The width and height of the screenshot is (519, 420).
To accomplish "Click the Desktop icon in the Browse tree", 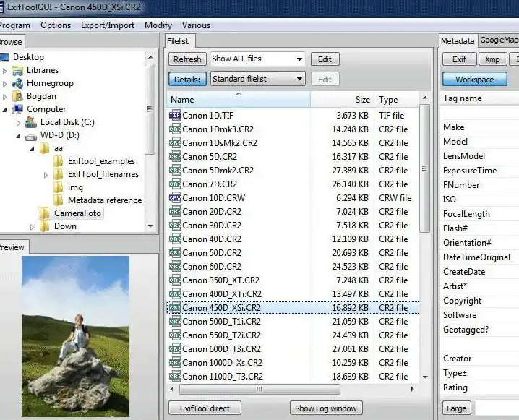I will (4, 57).
